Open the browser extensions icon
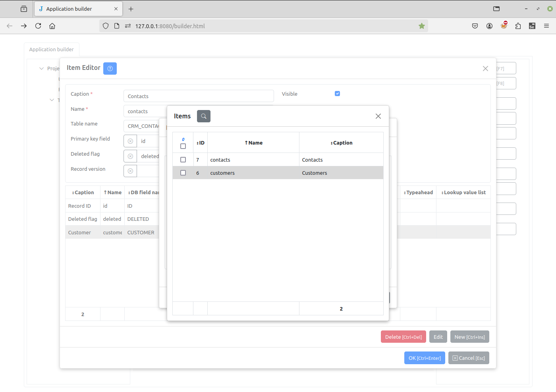Viewport: 556px width, 392px height. pyautogui.click(x=518, y=26)
